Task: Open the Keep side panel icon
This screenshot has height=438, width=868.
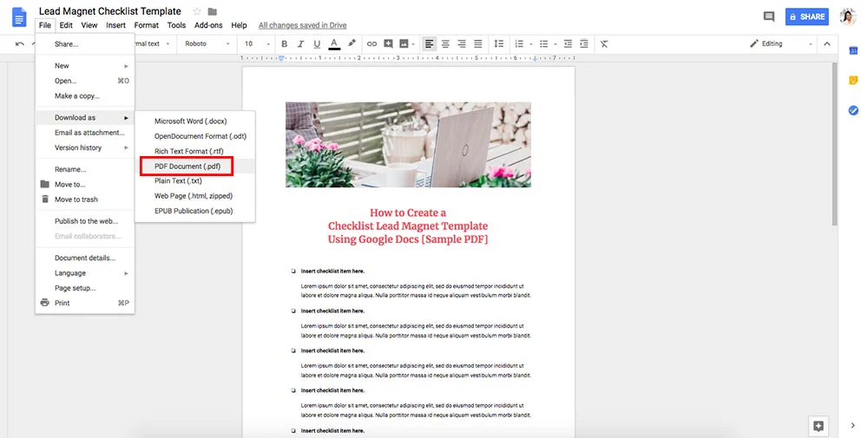Action: (x=853, y=81)
